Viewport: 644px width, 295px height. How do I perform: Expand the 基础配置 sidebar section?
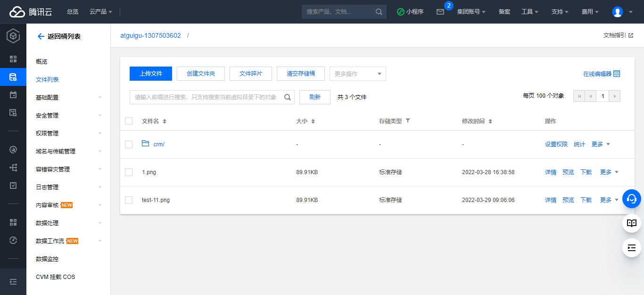pos(69,98)
